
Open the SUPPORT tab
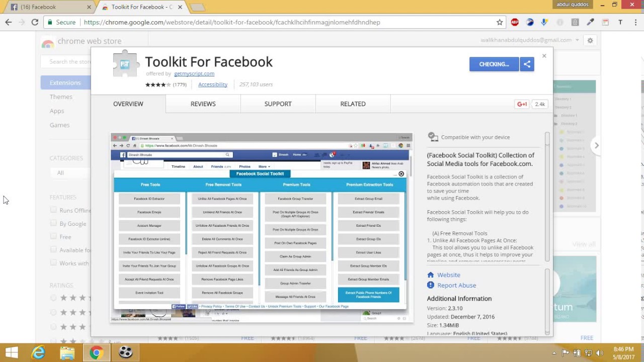coord(278,104)
